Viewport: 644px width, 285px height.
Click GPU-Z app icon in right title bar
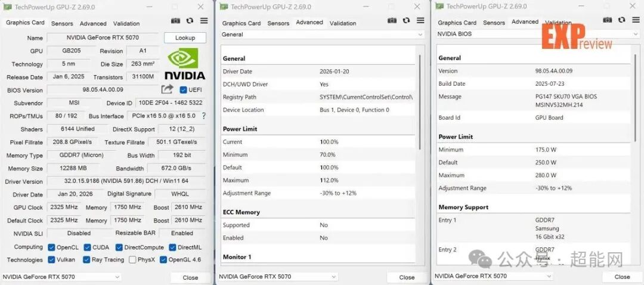tap(439, 6)
